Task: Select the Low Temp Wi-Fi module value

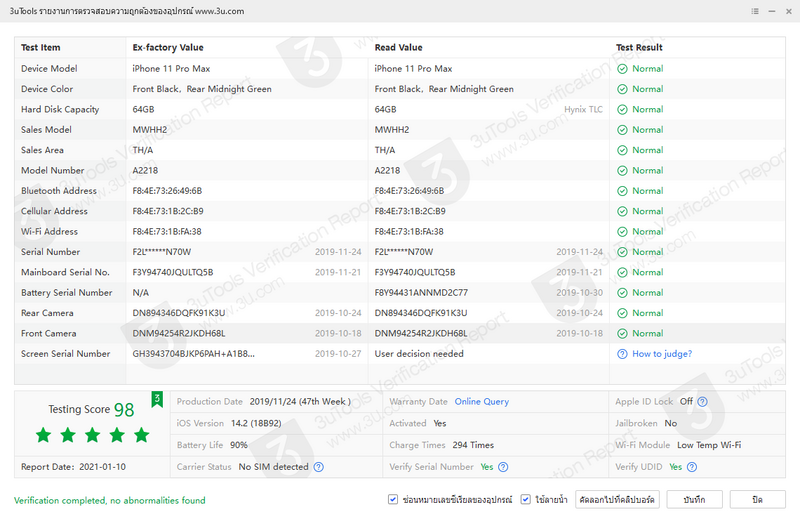Action: [709, 445]
